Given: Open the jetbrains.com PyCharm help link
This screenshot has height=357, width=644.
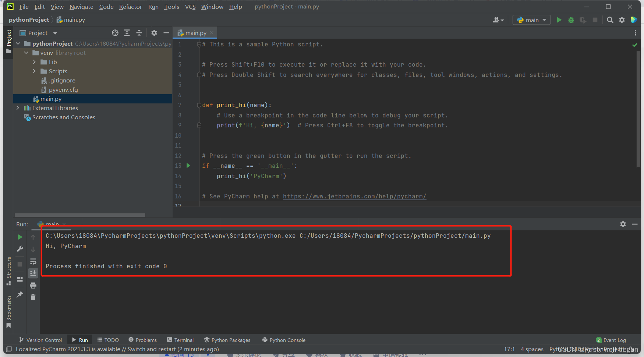Looking at the screenshot, I should click(354, 196).
